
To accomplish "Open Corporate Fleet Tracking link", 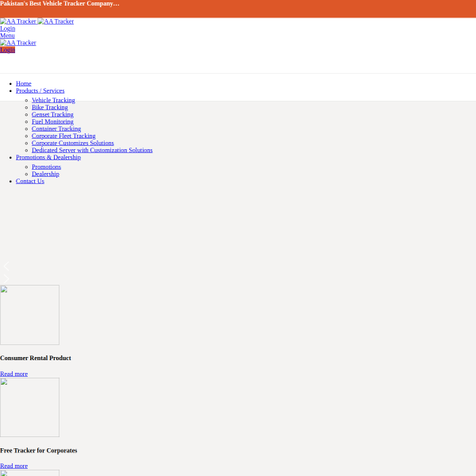I will tap(63, 136).
